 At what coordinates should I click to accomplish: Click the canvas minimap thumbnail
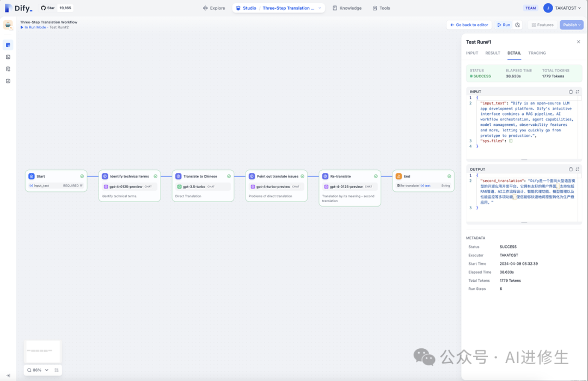coord(42,351)
